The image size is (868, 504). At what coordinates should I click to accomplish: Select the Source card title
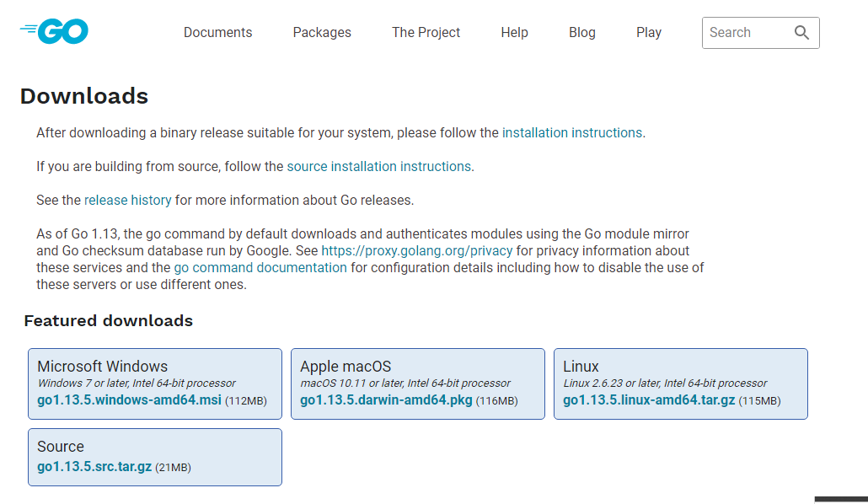[61, 447]
